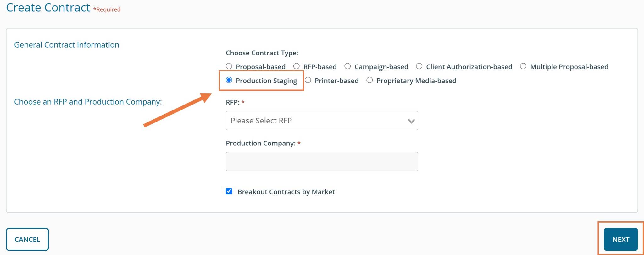Viewport: 644px width, 255px height.
Task: Click the RFP dropdown chevron arrow
Action: coord(411,121)
